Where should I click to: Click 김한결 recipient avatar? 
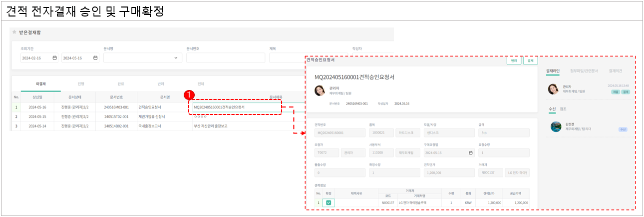click(x=556, y=126)
